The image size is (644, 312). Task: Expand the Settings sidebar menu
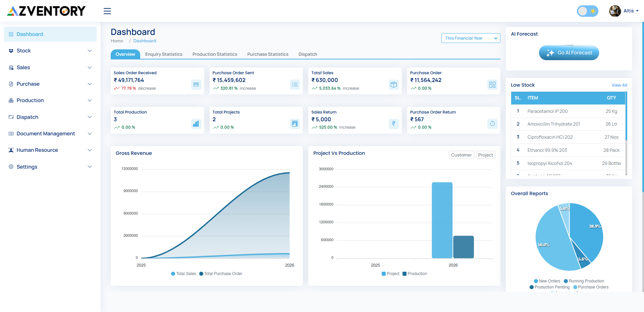click(26, 167)
